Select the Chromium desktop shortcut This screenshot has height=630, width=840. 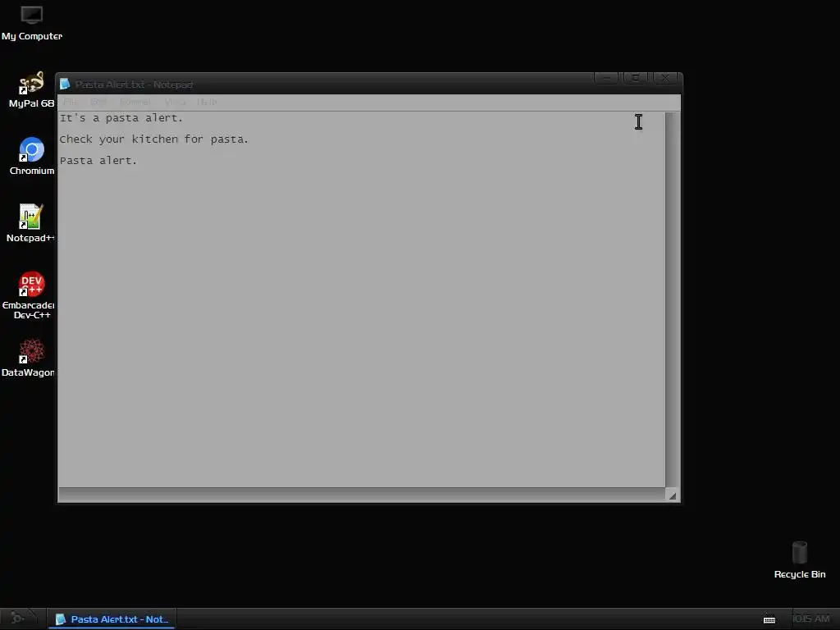[x=32, y=157]
